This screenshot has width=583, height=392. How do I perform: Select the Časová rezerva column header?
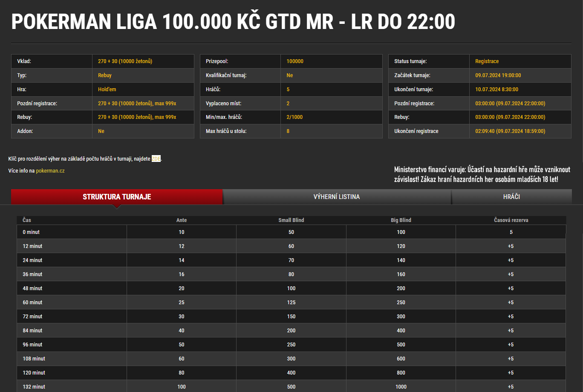click(x=511, y=220)
